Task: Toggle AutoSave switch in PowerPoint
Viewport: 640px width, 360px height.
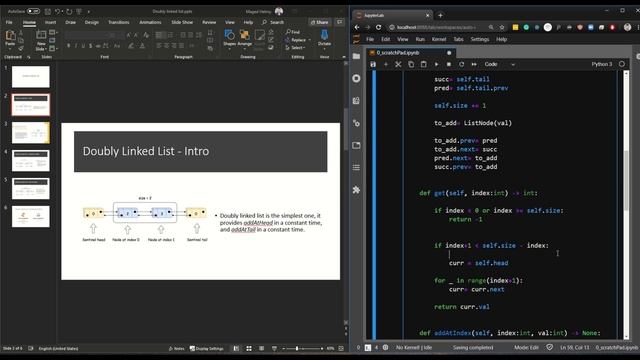Action: click(33, 11)
